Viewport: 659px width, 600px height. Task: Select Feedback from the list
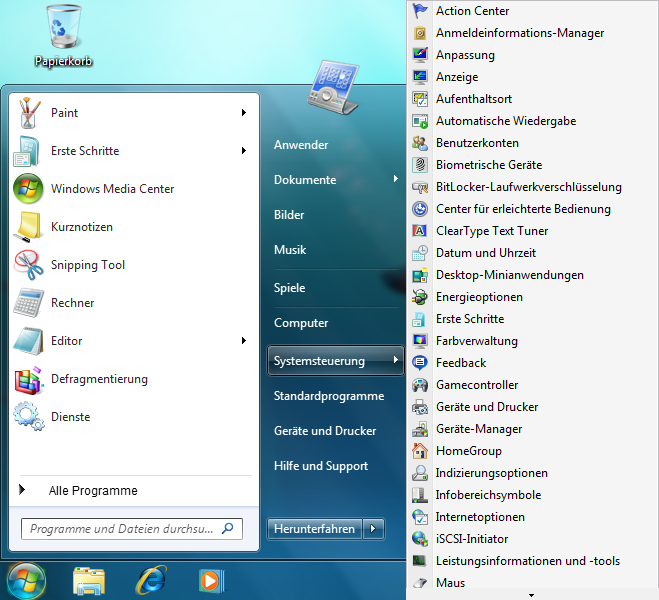click(461, 363)
